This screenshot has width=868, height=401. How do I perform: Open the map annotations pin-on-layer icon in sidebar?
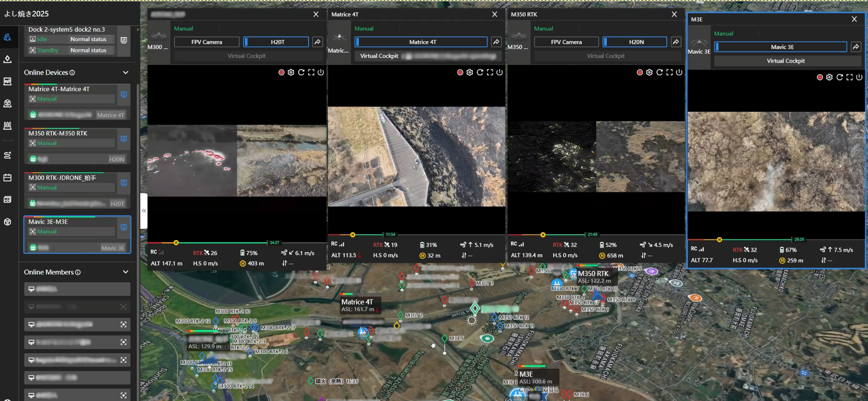coord(8,59)
